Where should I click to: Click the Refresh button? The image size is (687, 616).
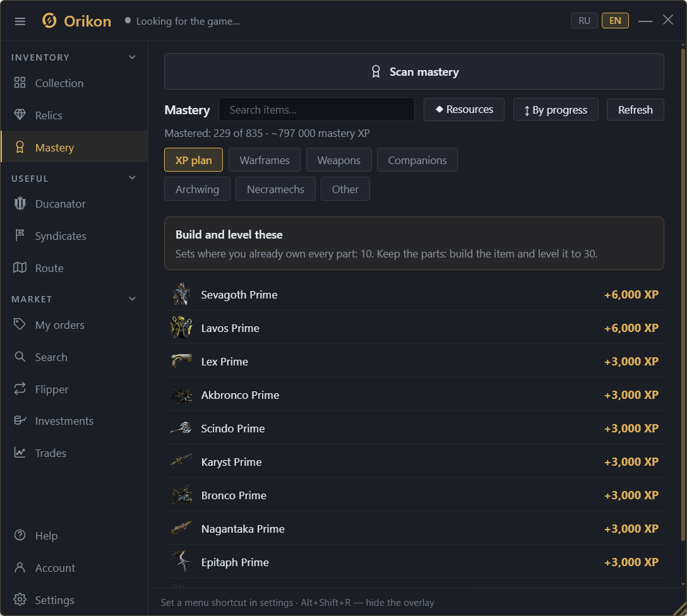point(635,109)
